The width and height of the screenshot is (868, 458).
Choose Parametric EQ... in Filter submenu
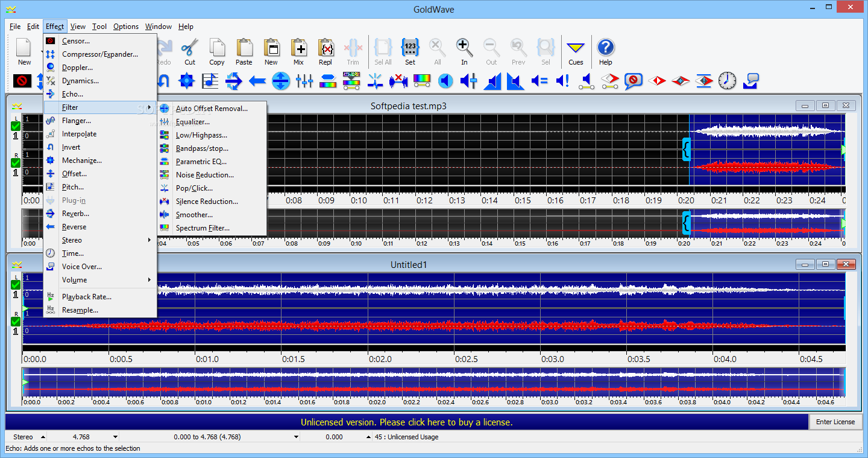click(x=212, y=162)
